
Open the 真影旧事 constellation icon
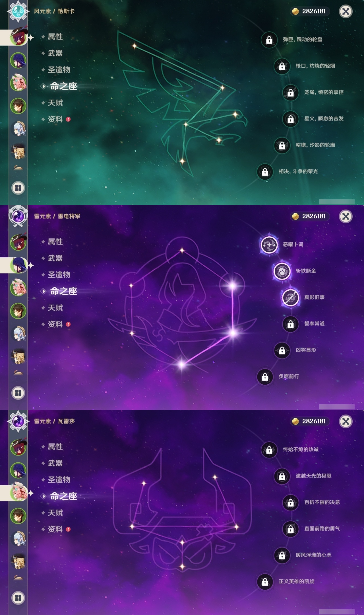click(290, 297)
